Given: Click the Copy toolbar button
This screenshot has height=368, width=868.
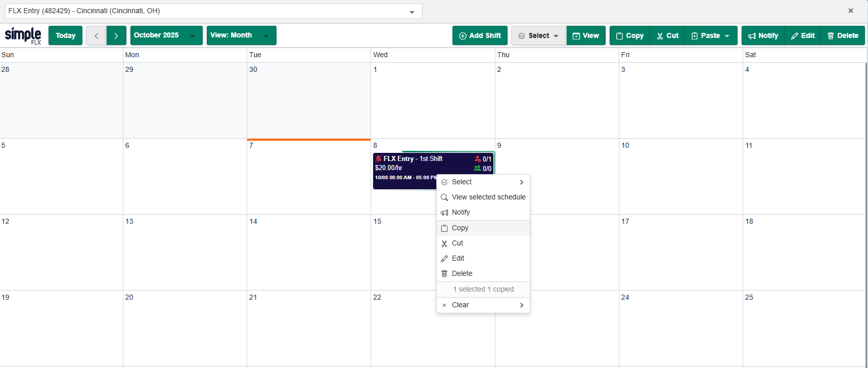Looking at the screenshot, I should point(630,35).
